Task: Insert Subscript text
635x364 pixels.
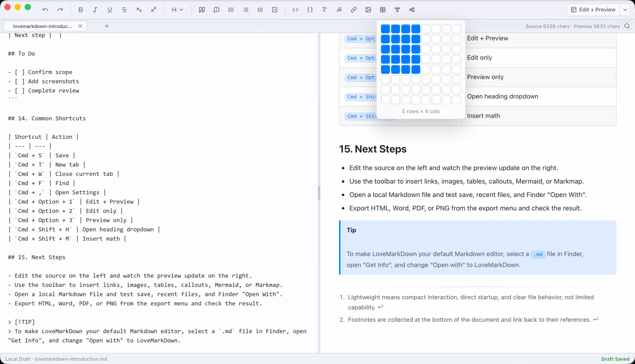Action: tap(139, 10)
